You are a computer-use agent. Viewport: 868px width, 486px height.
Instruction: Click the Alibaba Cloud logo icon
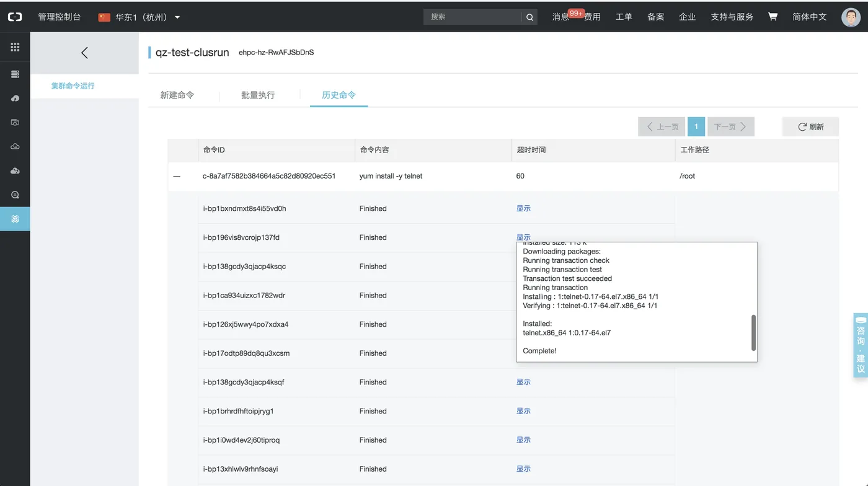pyautogui.click(x=15, y=17)
